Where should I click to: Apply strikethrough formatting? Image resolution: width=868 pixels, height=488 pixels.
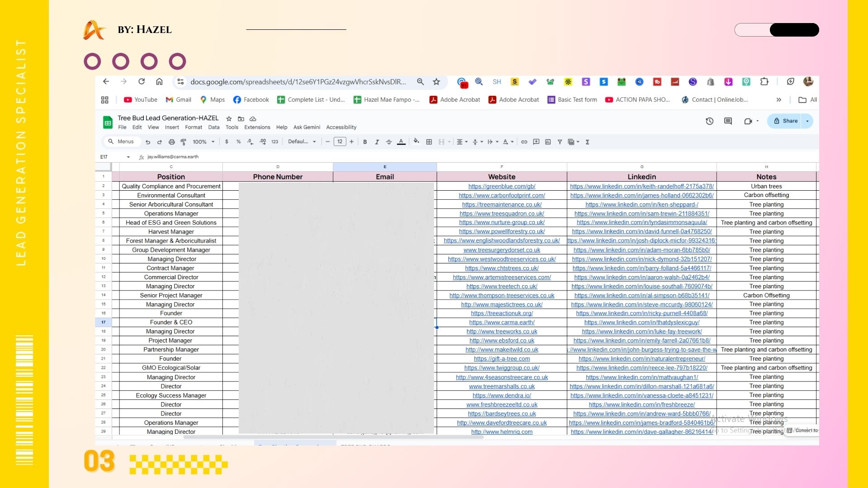pyautogui.click(x=389, y=142)
